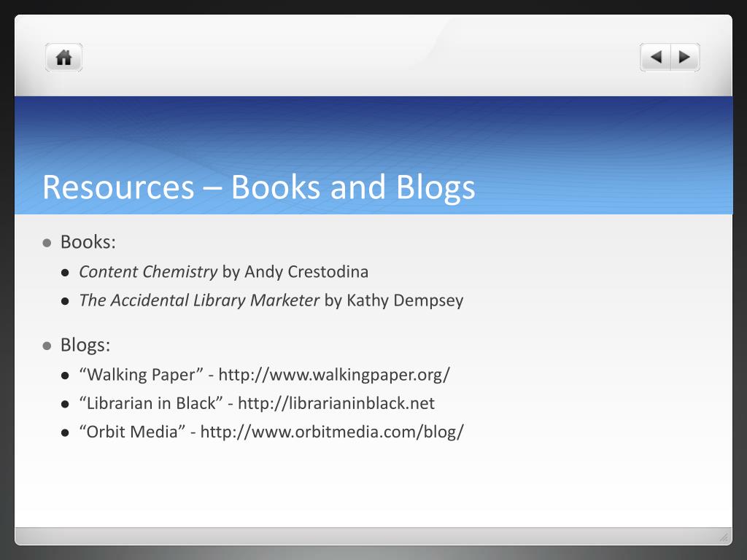Image resolution: width=747 pixels, height=560 pixels.
Task: Select The Accidental Library Marketer title
Action: (199, 300)
